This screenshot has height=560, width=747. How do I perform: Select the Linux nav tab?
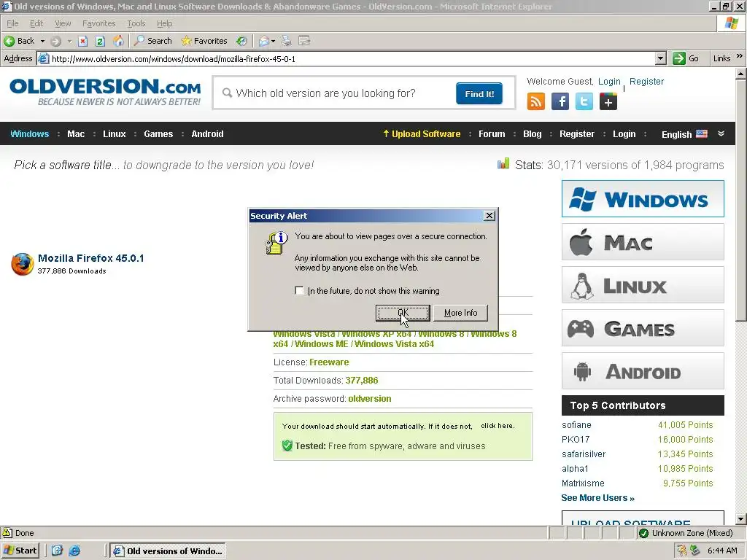pyautogui.click(x=115, y=134)
